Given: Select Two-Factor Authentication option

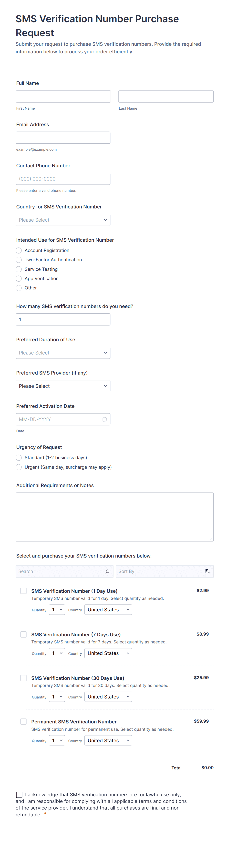Looking at the screenshot, I should [19, 260].
